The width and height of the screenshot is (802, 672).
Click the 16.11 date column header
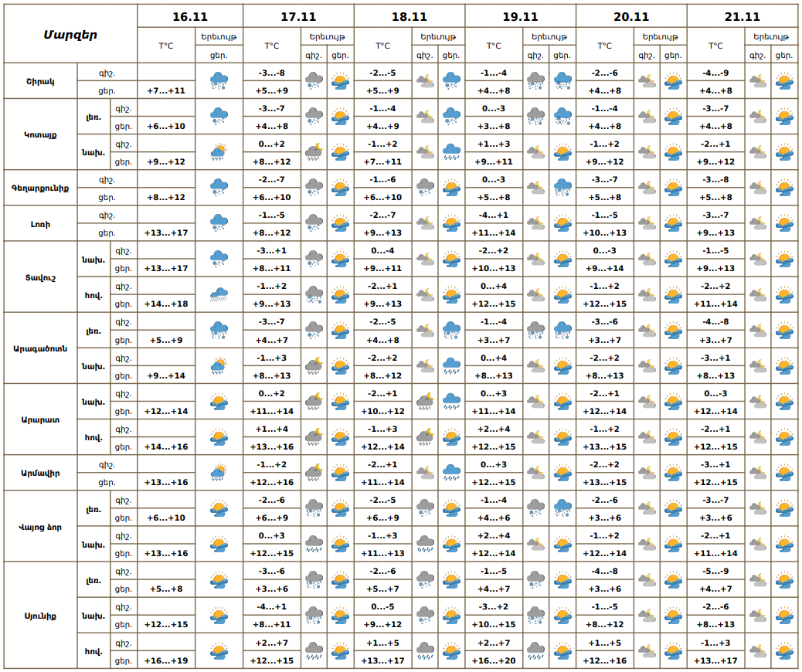190,16
